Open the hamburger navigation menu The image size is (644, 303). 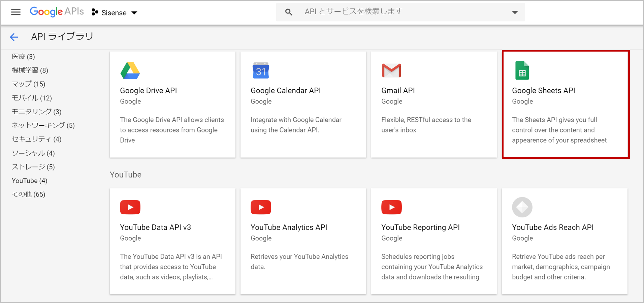pyautogui.click(x=16, y=12)
